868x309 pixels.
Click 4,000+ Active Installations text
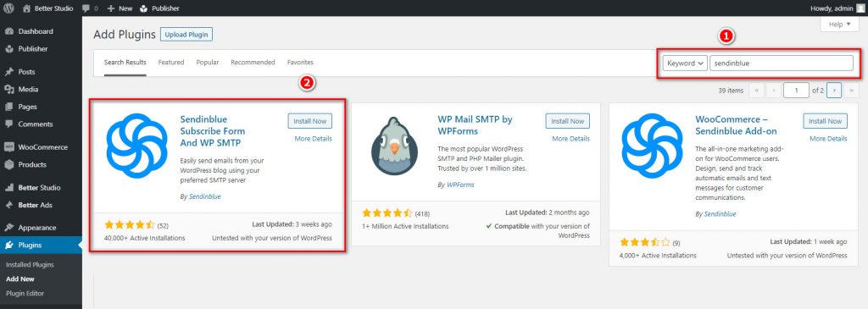click(x=658, y=256)
